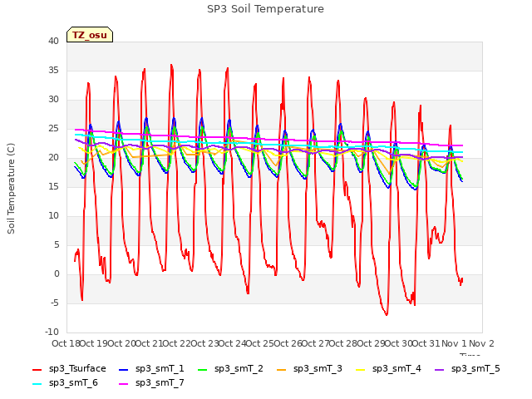Click the green sp3_smT_2 legend swatch
The image size is (532, 399).
point(203,369)
